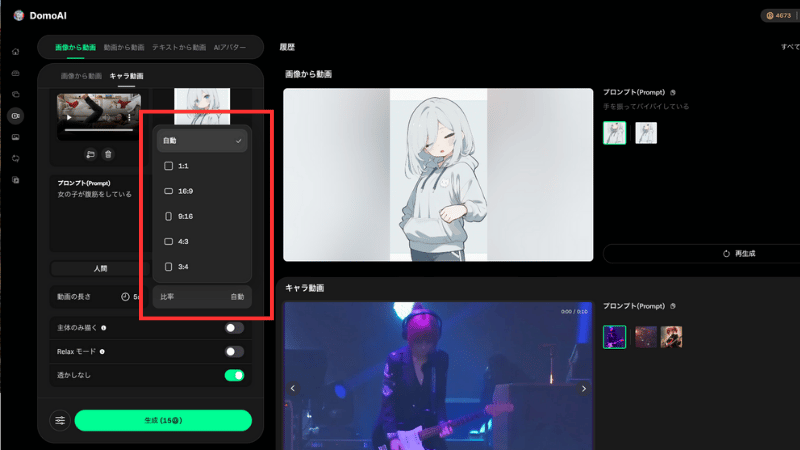This screenshot has height=450, width=800.
Task: Click the trash icon under uploaded video
Action: pyautogui.click(x=108, y=154)
